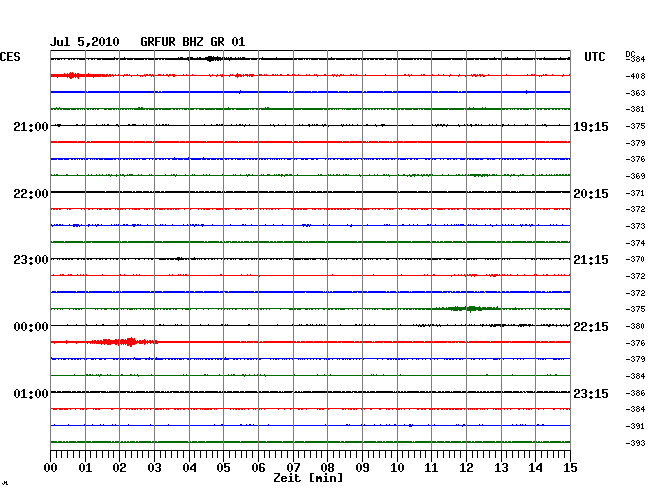
Task: Select the 22:00 local time label
Action: (31, 194)
